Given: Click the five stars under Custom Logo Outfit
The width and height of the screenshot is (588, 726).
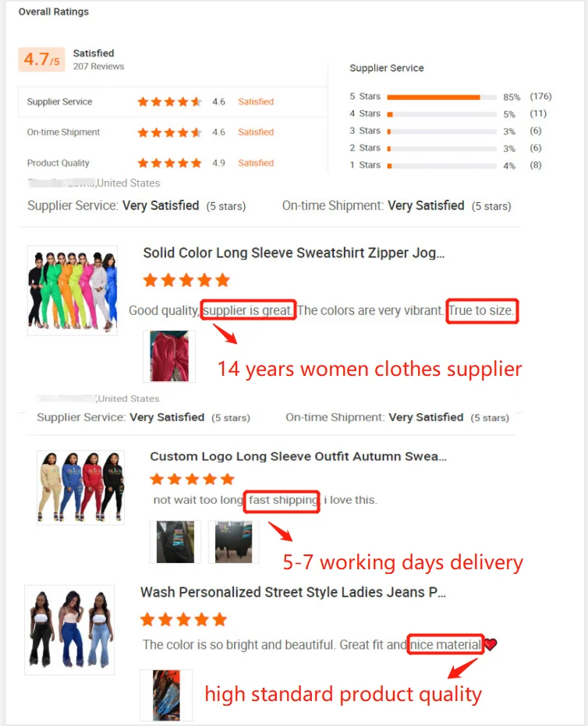Looking at the screenshot, I should 192,480.
